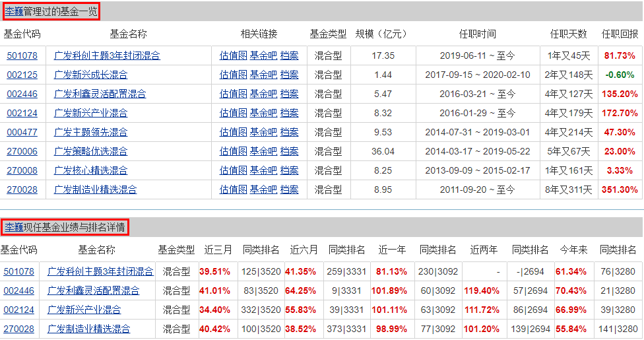Open 广发利鑫灵活配置混合 in performance ranking table
Viewport: 644px width, 340px height.
point(94,291)
